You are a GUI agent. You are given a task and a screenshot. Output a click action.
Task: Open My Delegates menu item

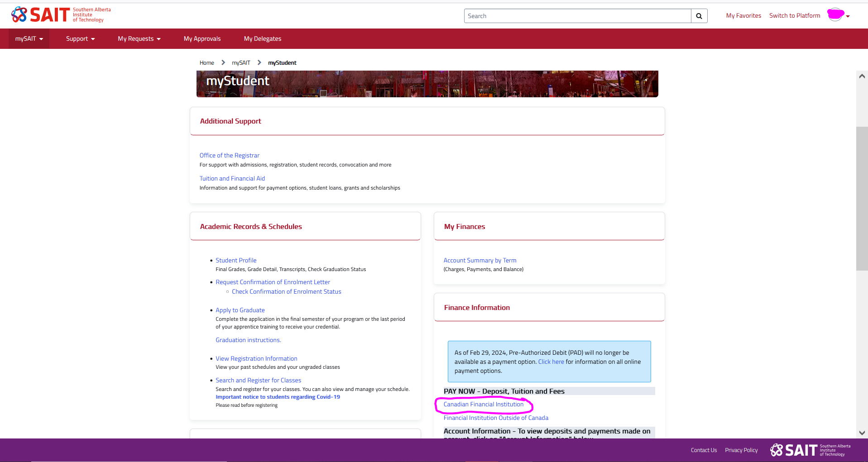[x=263, y=39]
